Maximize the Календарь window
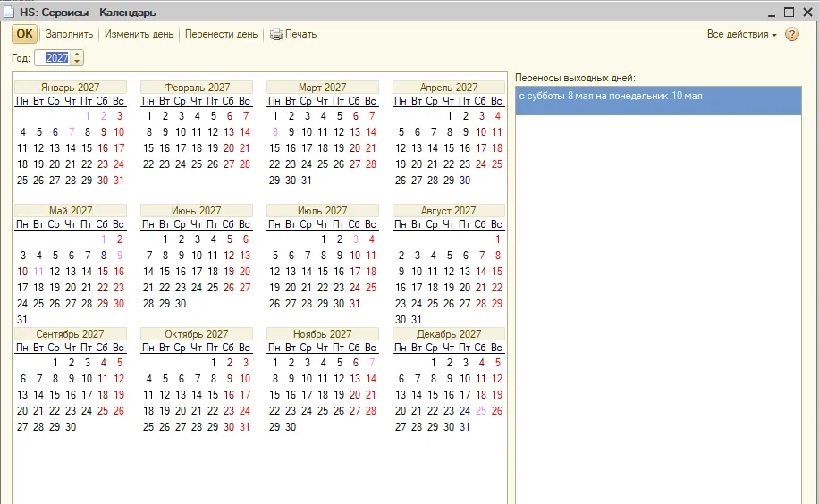This screenshot has height=504, width=819. pos(789,12)
